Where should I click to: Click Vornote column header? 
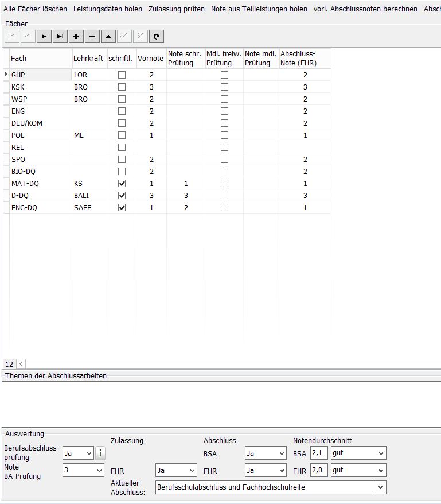tap(151, 59)
